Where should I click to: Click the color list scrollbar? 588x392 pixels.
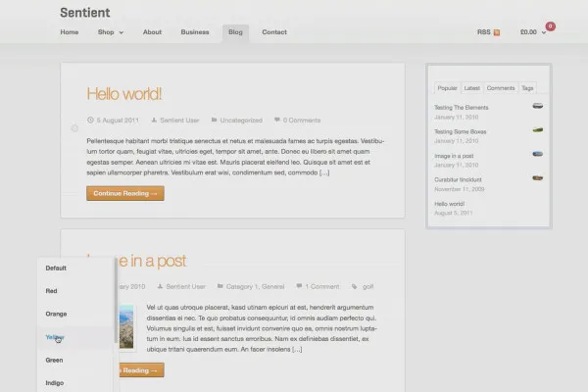(x=116, y=300)
